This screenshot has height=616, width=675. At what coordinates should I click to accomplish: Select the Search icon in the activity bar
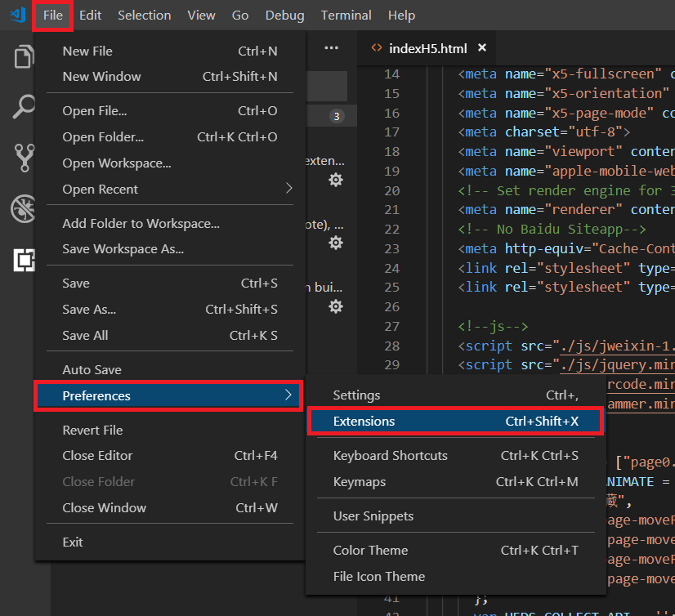(x=24, y=107)
